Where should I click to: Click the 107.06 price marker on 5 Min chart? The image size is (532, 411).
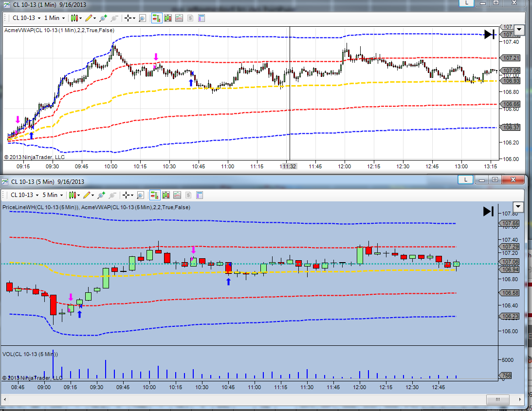point(510,262)
